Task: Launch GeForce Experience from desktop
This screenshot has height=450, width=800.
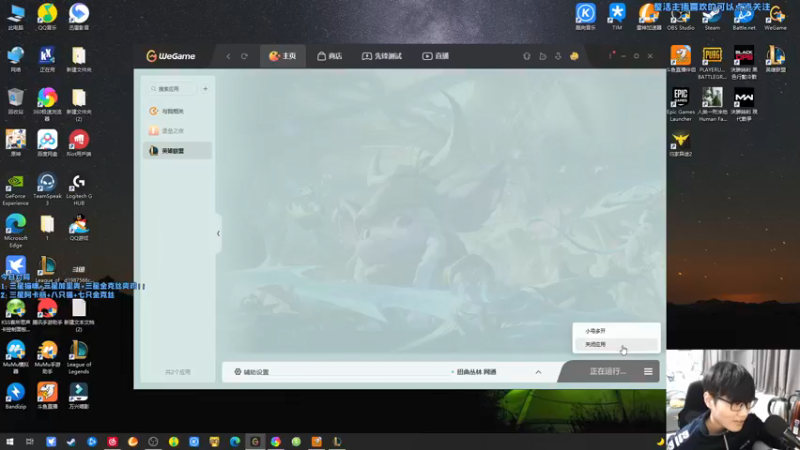Action: pyautogui.click(x=15, y=189)
